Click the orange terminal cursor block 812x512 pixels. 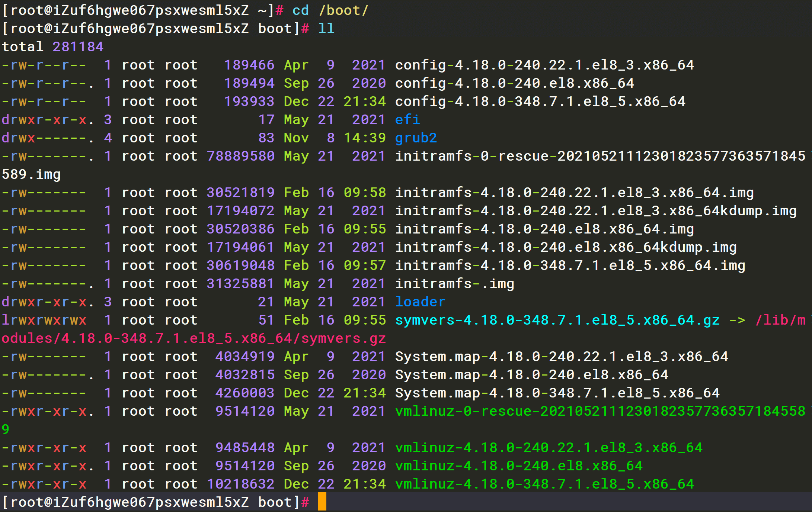pyautogui.click(x=322, y=502)
